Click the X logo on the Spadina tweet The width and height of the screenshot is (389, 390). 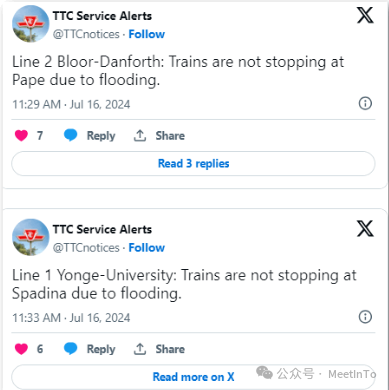[x=365, y=229]
